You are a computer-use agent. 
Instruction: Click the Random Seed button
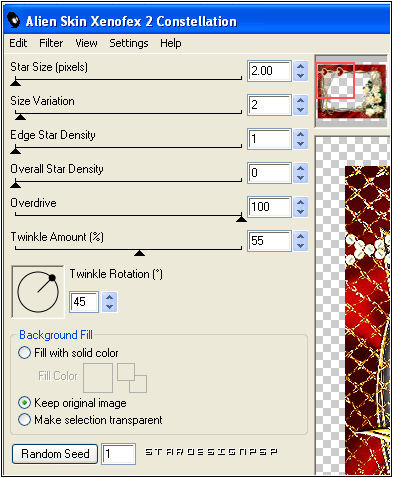pos(55,454)
